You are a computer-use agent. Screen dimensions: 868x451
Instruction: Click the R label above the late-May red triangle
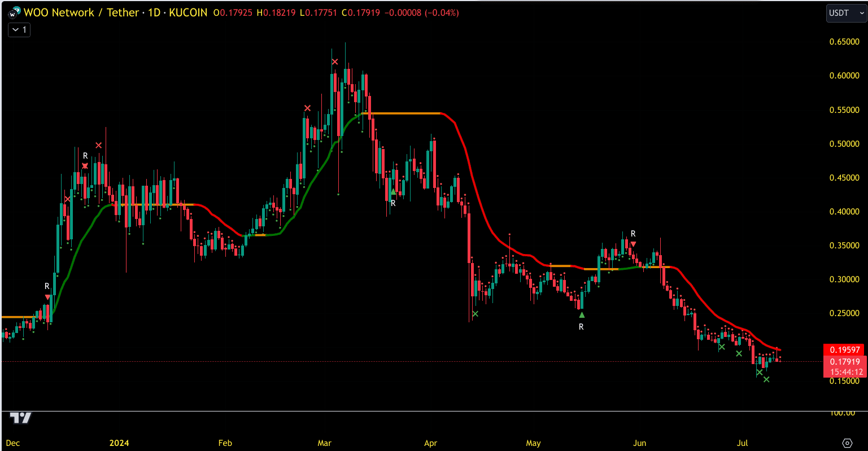tap(633, 234)
